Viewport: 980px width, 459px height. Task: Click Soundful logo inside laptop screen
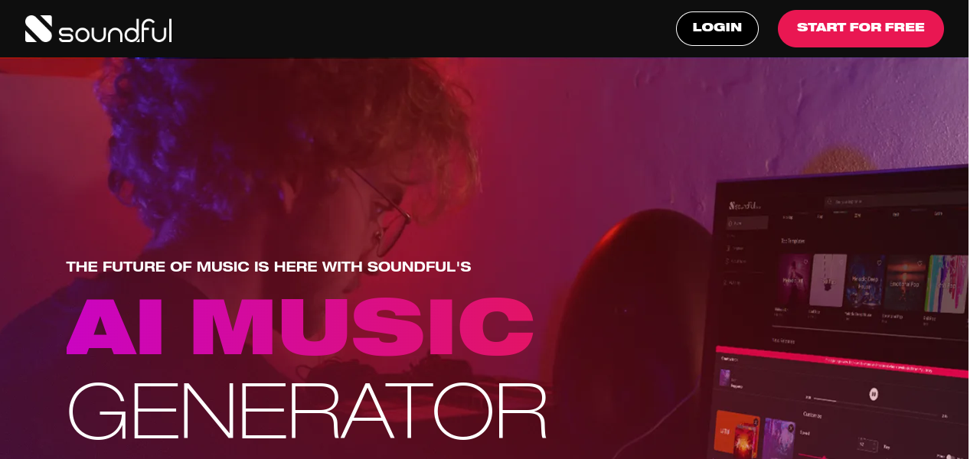click(x=746, y=205)
